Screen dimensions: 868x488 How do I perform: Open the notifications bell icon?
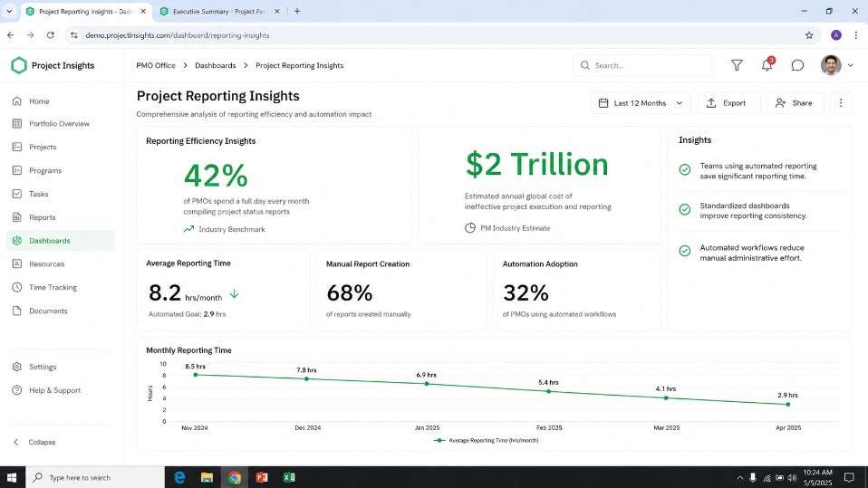pos(767,65)
